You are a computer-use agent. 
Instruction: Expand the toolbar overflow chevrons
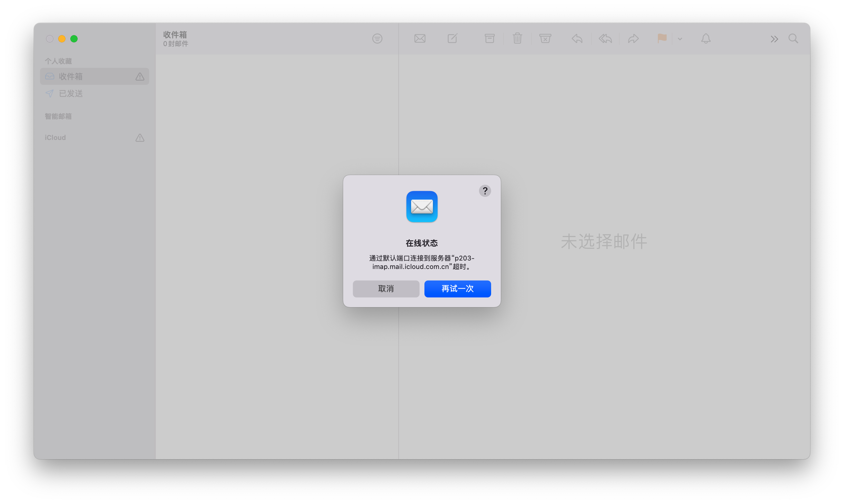(x=774, y=39)
